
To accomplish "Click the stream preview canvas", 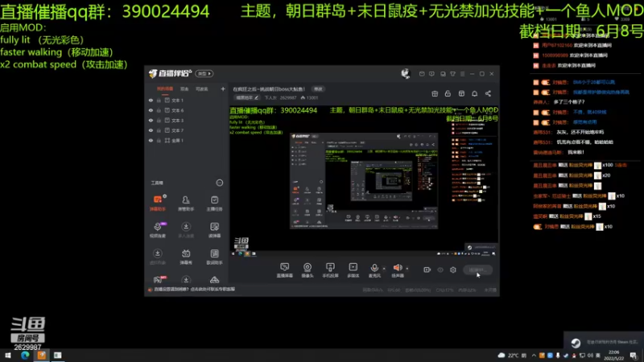I will [x=364, y=181].
